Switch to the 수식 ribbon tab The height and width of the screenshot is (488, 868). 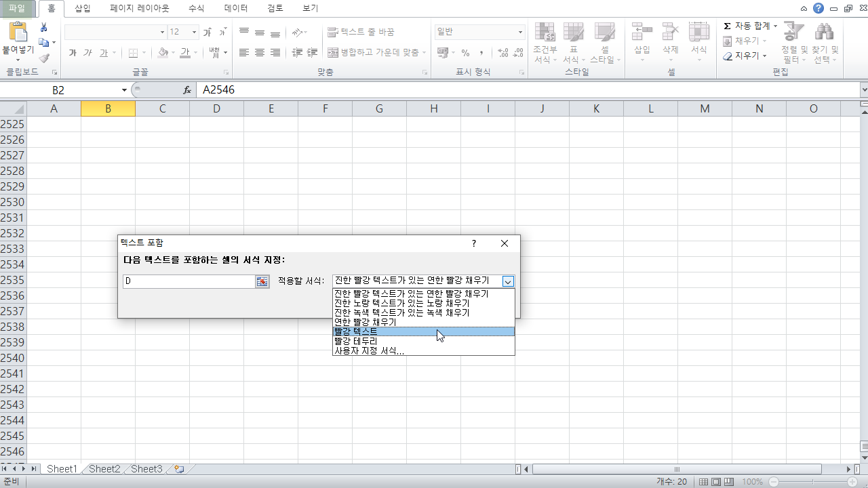[196, 8]
